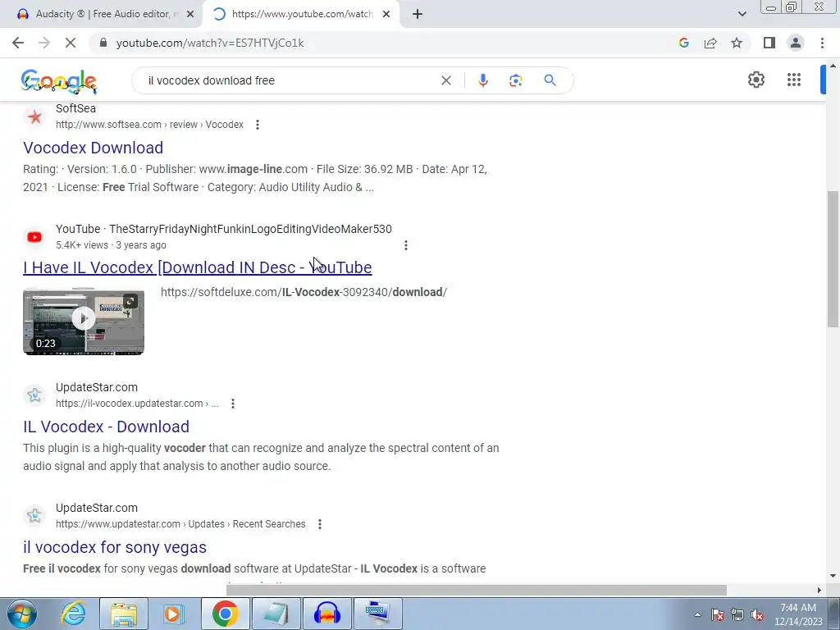Viewport: 840px width, 630px height.
Task: Share this page via share icon
Action: click(x=710, y=43)
